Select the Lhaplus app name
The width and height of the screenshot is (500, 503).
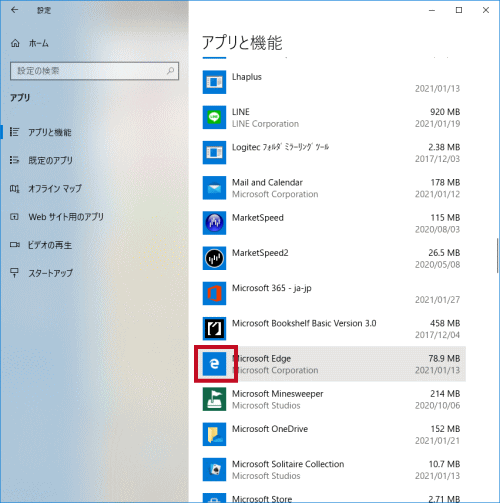tap(247, 77)
